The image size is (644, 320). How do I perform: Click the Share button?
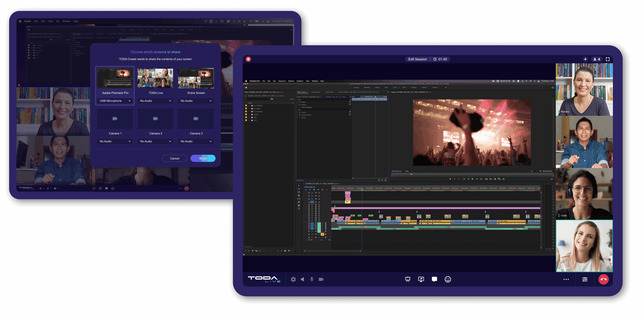203,158
